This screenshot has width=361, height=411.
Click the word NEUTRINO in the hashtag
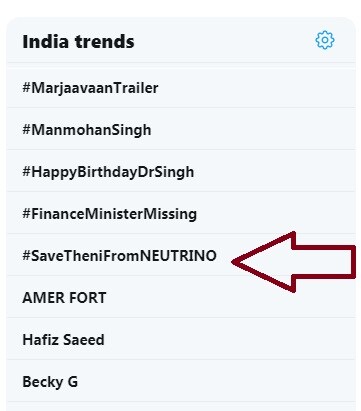pos(178,256)
